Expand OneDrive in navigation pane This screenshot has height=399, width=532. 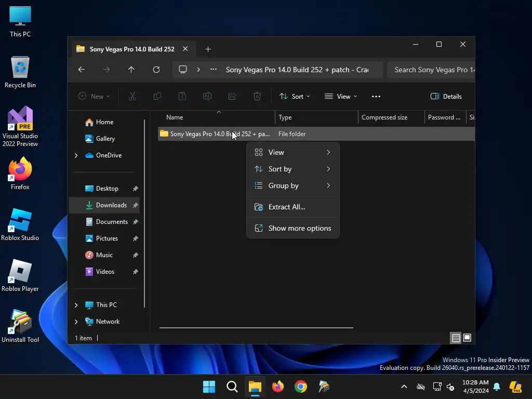click(76, 155)
